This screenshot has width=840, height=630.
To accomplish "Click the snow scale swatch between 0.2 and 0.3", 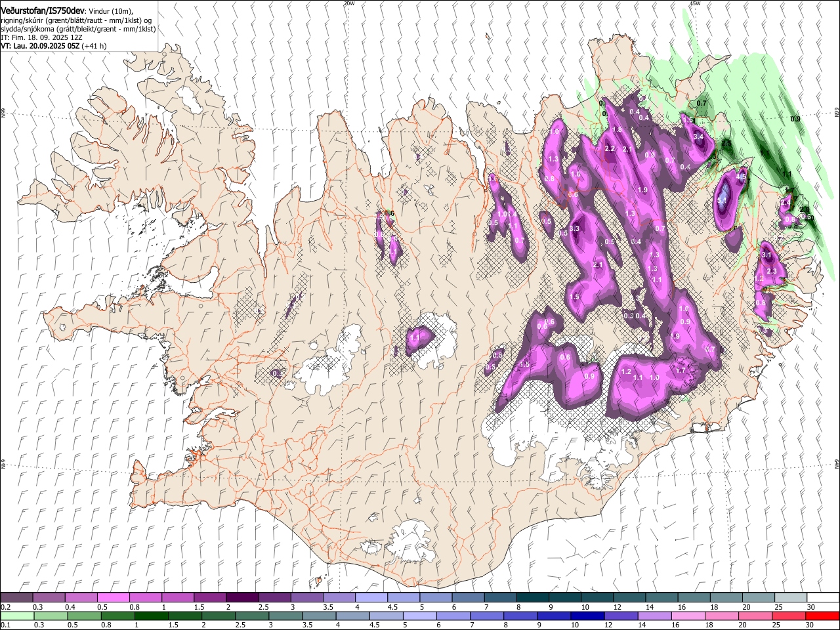I will [x=17, y=598].
